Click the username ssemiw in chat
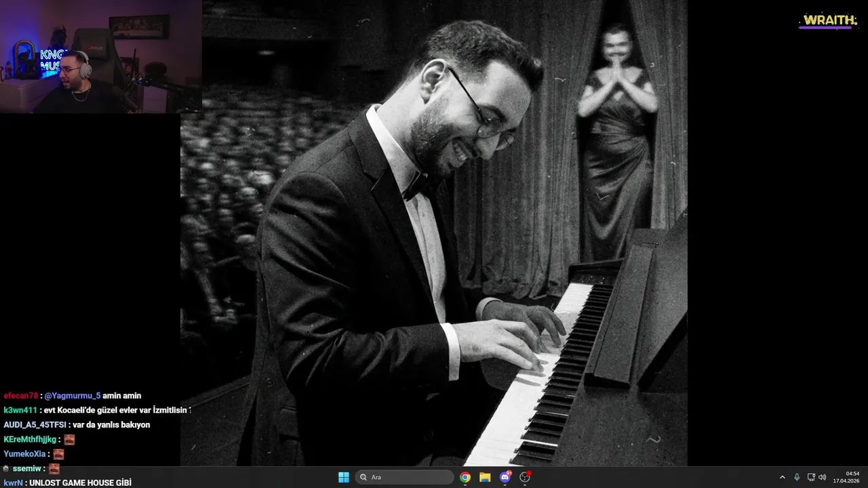This screenshot has width=868, height=488. [27, 468]
